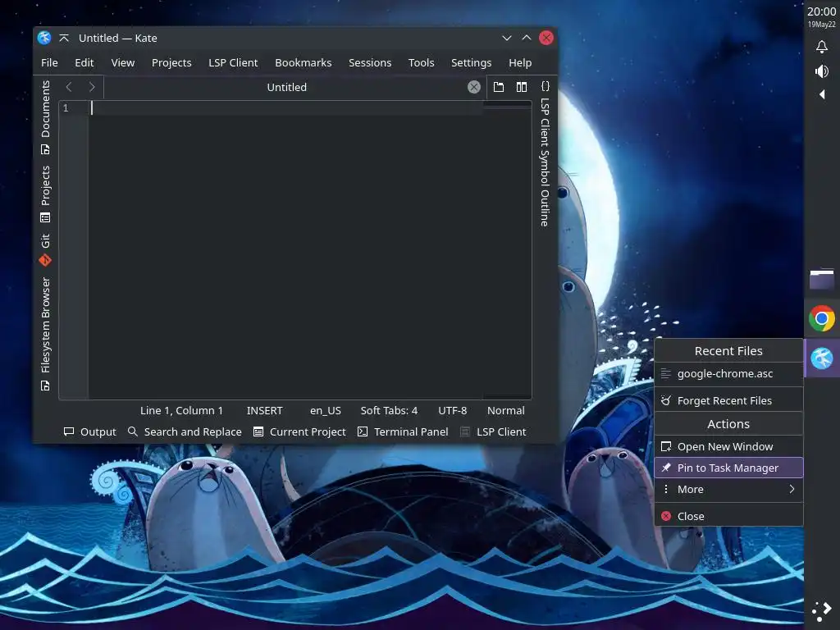Click the Kate icon in task manager
Viewport: 840px width, 630px height.
point(822,358)
